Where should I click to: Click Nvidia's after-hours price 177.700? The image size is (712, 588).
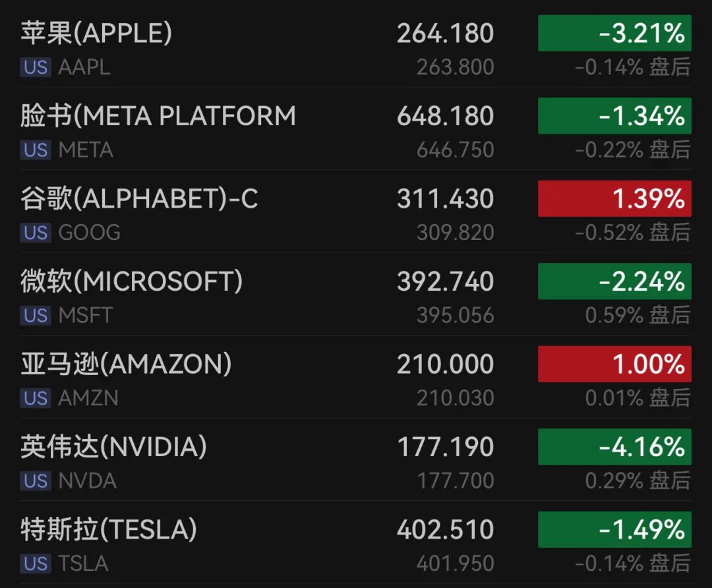point(455,481)
